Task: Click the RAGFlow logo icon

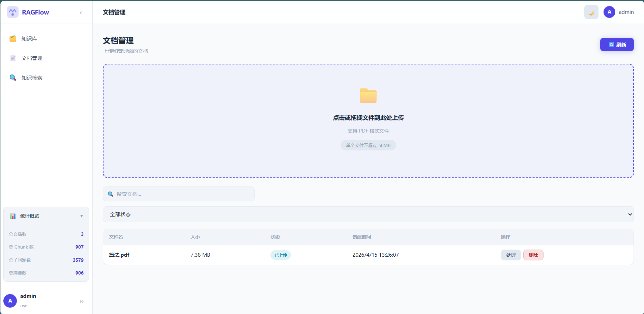Action: [12, 12]
